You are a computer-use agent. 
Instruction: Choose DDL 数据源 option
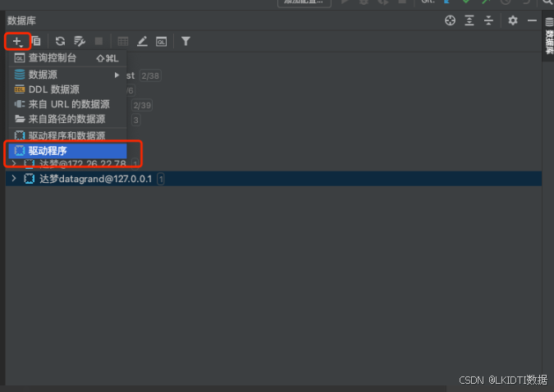[x=67, y=89]
